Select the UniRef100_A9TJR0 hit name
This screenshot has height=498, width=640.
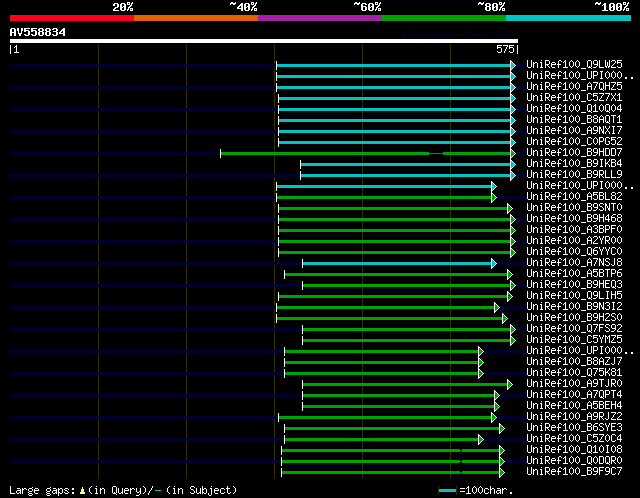point(574,384)
